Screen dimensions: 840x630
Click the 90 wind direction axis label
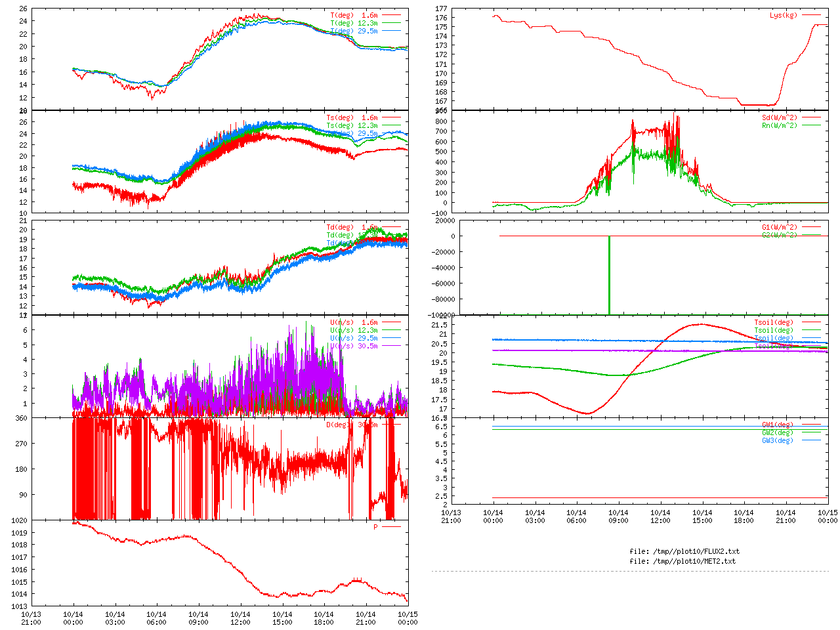click(23, 495)
